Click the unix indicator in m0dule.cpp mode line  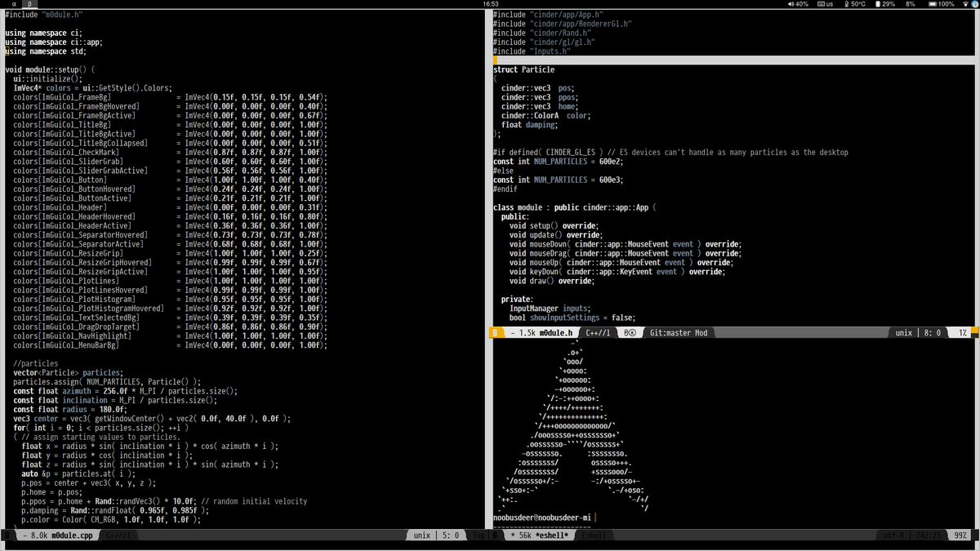(x=421, y=535)
